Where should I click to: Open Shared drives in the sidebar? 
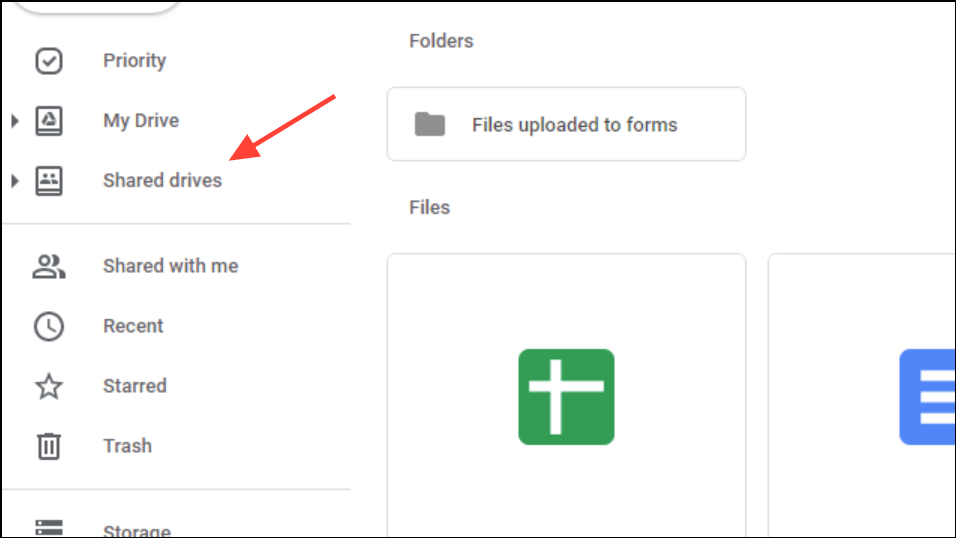[162, 181]
